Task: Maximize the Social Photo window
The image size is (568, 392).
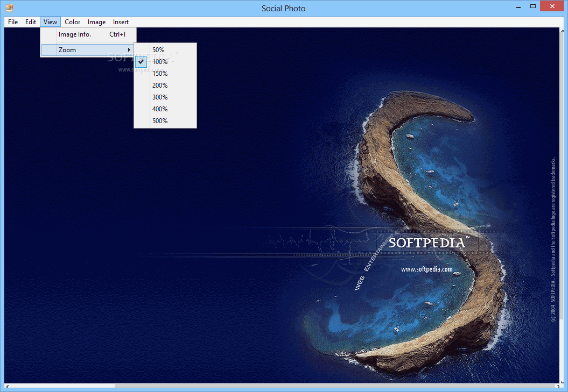Action: [x=533, y=6]
